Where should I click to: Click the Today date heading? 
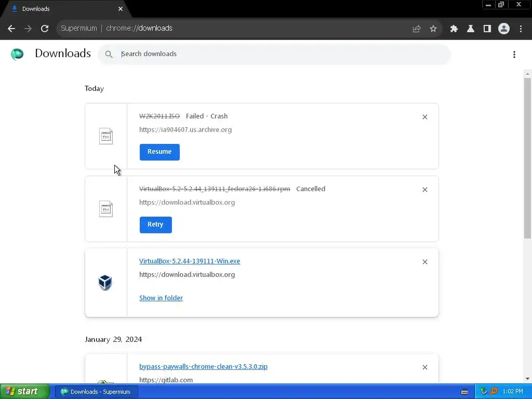[x=94, y=88]
